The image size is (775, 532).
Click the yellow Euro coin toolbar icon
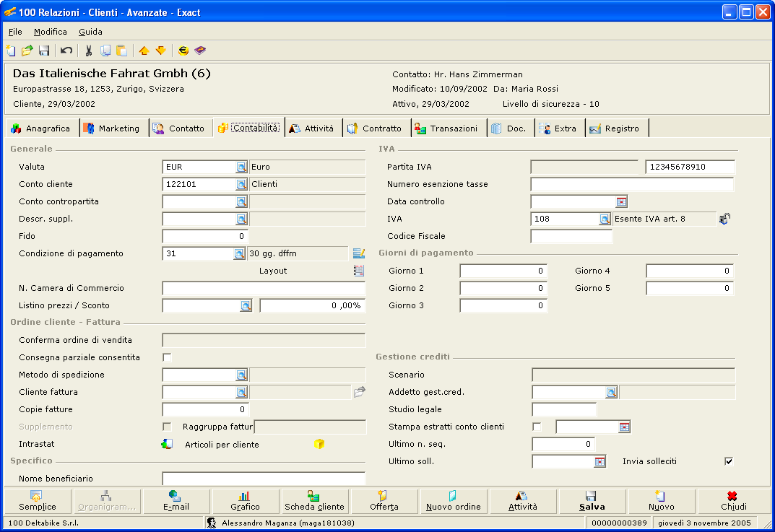click(x=183, y=51)
